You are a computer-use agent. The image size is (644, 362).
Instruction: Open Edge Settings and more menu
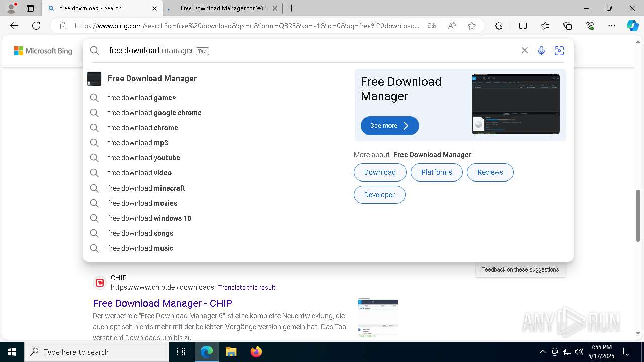pos(612,26)
